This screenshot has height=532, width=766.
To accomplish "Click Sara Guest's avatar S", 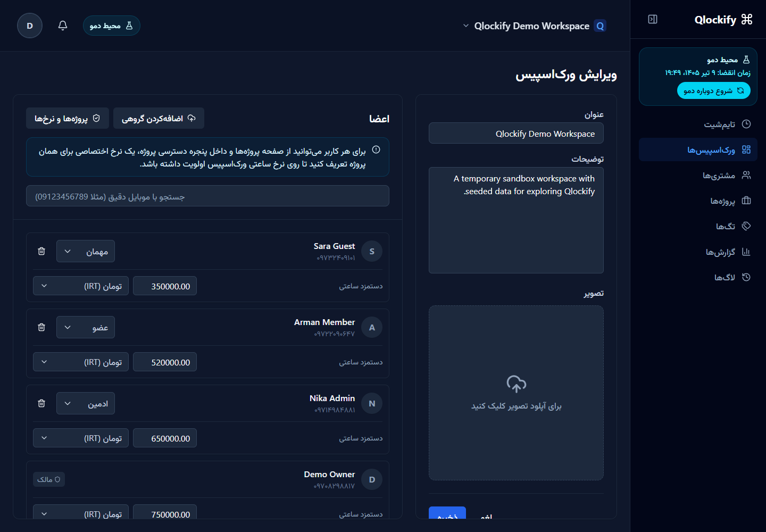I will (x=372, y=251).
